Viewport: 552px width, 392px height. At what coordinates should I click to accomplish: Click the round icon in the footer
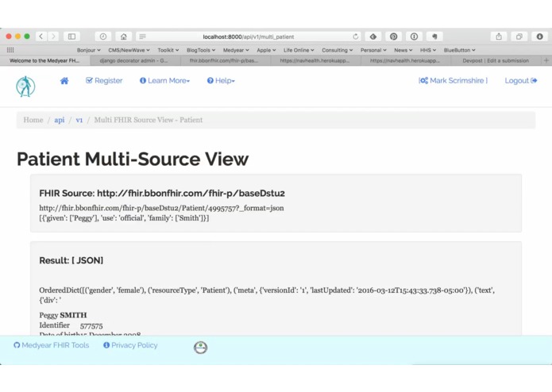[200, 348]
